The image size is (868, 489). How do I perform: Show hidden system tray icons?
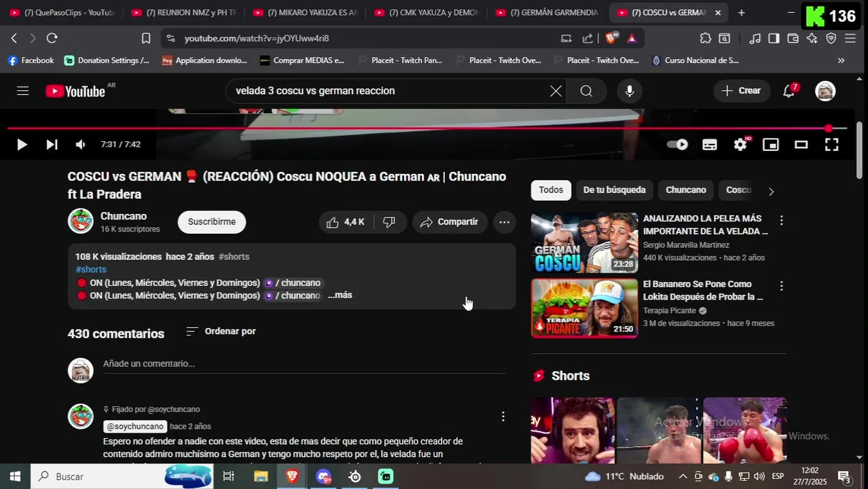pos(683,477)
